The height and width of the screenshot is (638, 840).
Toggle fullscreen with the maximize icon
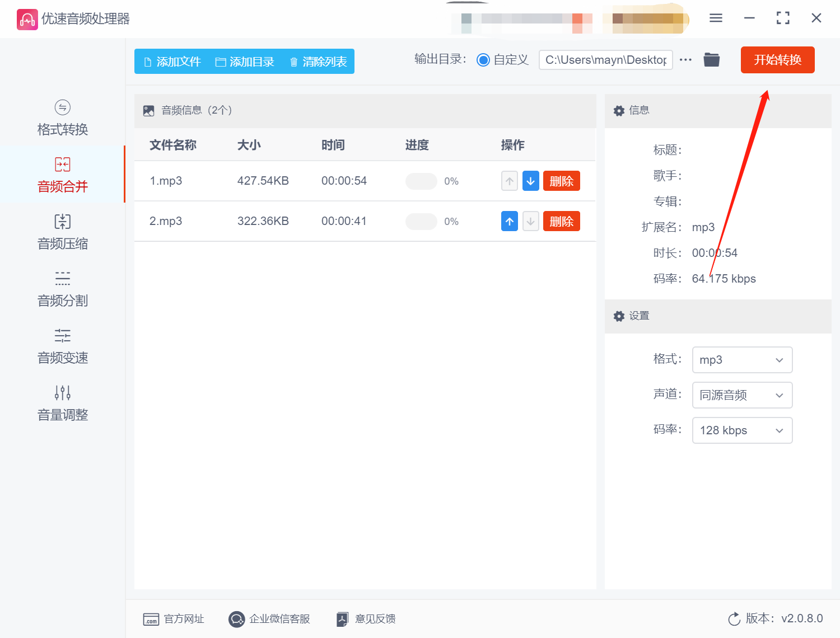click(783, 18)
